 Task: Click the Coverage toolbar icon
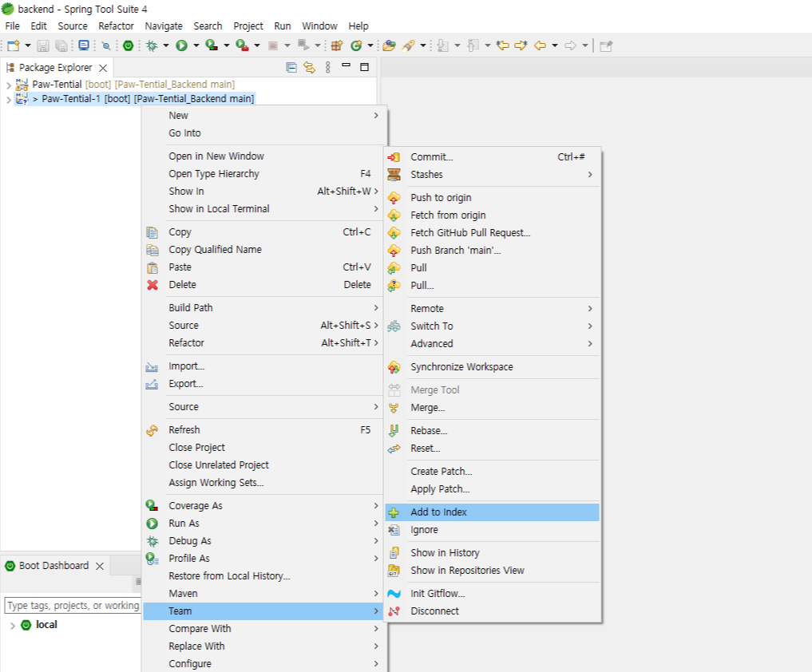[x=212, y=45]
